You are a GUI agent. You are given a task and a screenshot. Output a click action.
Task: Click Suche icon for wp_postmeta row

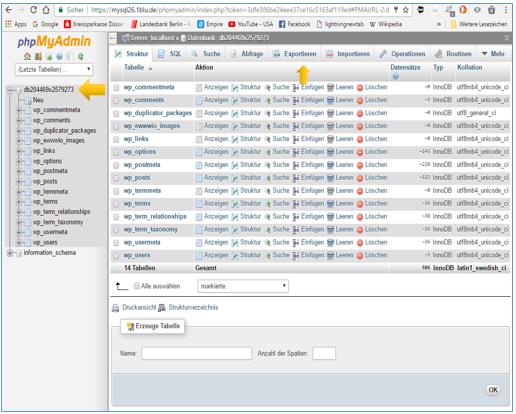(x=267, y=165)
